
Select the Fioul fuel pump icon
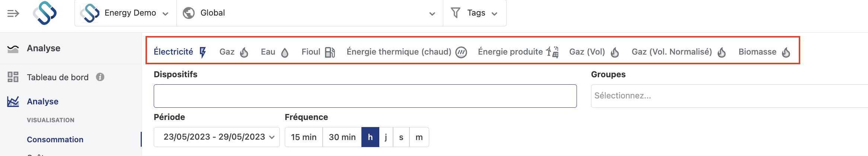pos(330,52)
